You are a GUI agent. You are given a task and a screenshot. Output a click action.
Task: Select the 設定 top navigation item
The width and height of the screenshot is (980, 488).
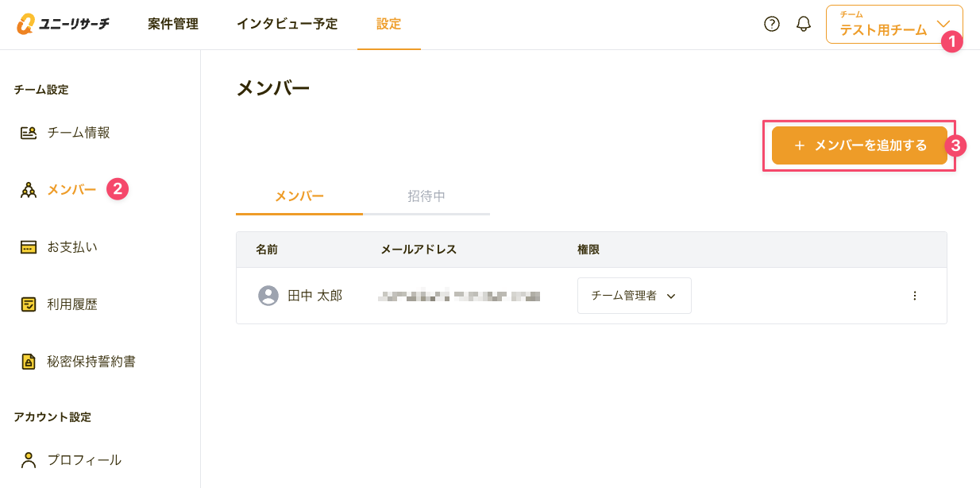tap(388, 24)
